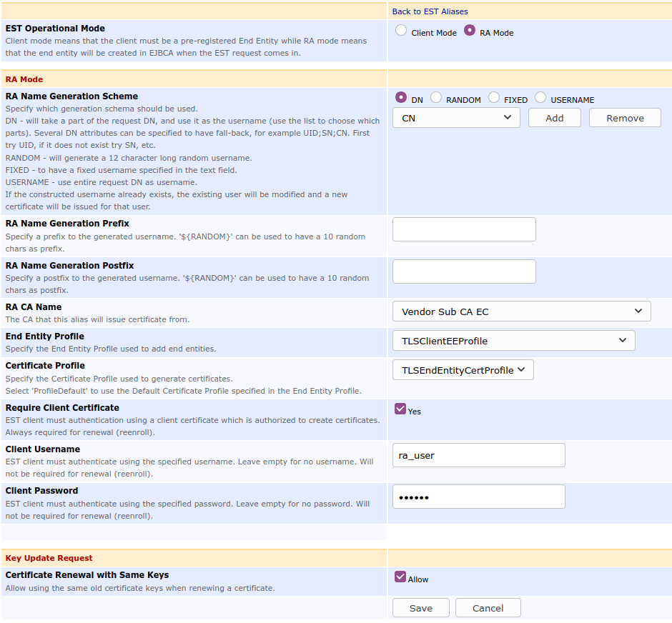The image size is (672, 623).
Task: Select the RA Mode radio button
Action: point(470,31)
